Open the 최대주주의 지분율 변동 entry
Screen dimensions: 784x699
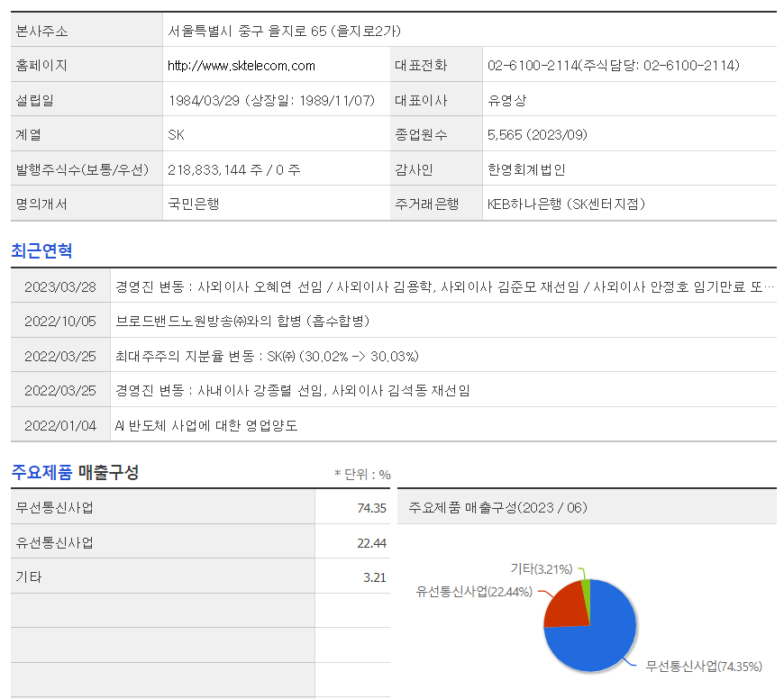coord(267,356)
